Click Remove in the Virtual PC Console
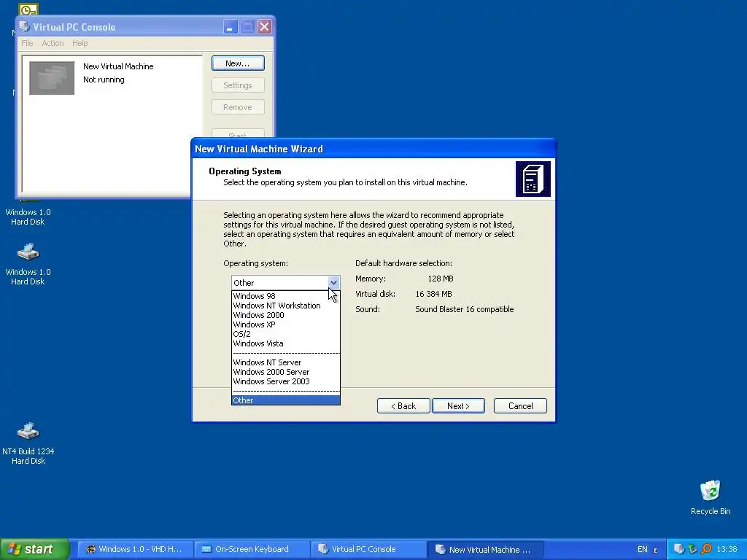The image size is (747, 560). [x=238, y=107]
